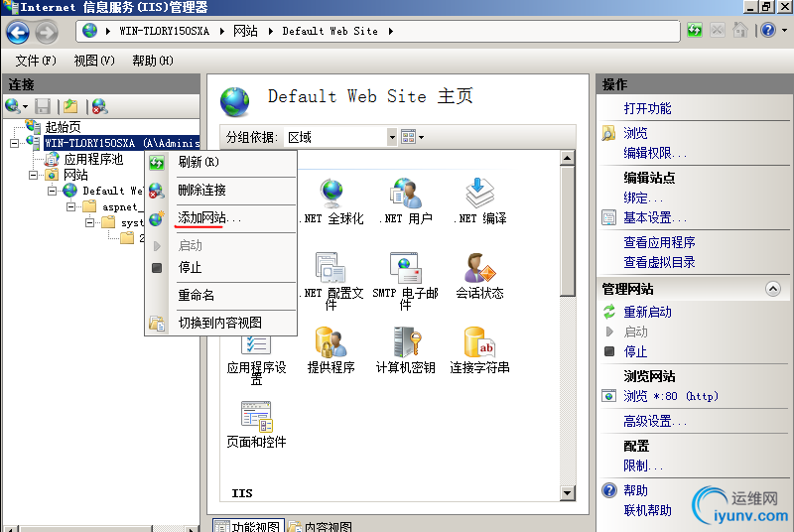Click 查看应用程序 link
Image resolution: width=794 pixels, height=532 pixels.
[659, 242]
